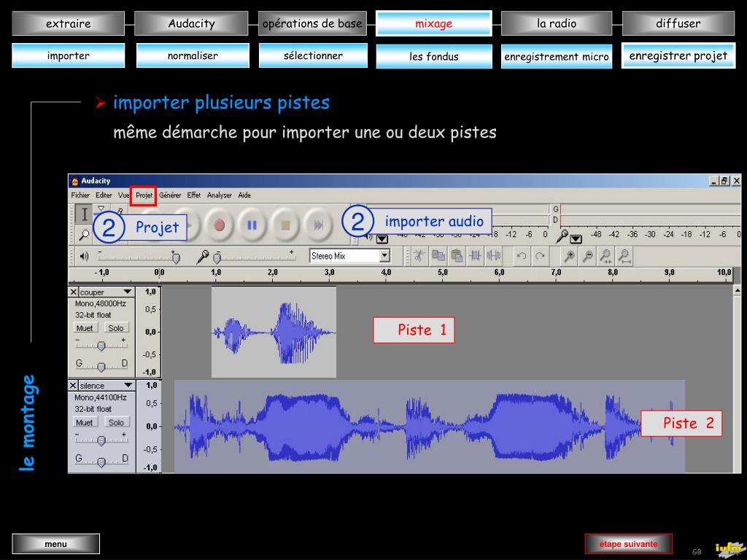Viewport: 747px width, 560px height.
Task: Click the Cut scissors toolbar icon
Action: point(419,256)
